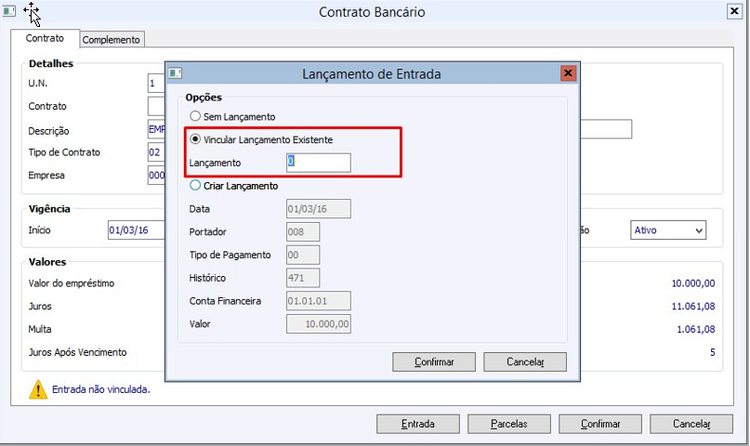
Task: Click the Contrato number input field
Action: 156,106
